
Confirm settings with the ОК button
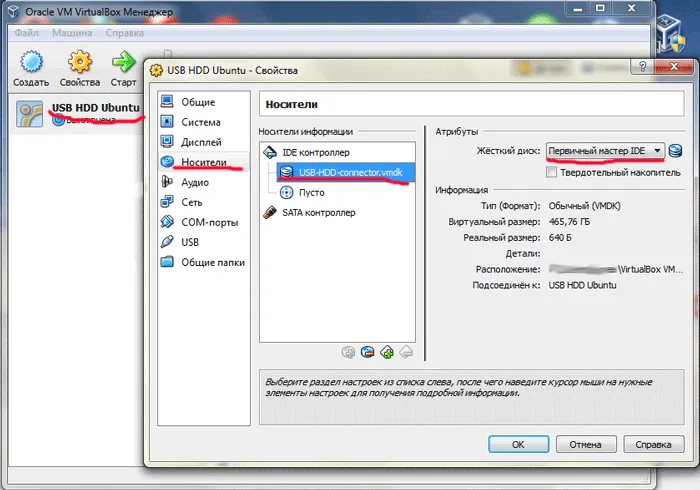pos(518,444)
